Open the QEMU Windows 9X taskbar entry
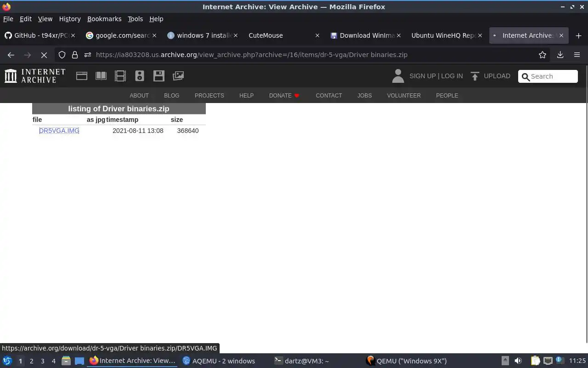Image resolution: width=588 pixels, height=368 pixels. pyautogui.click(x=409, y=361)
